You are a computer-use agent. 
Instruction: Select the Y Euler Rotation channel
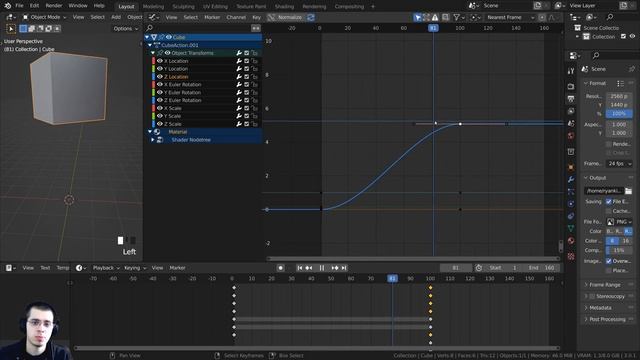182,92
